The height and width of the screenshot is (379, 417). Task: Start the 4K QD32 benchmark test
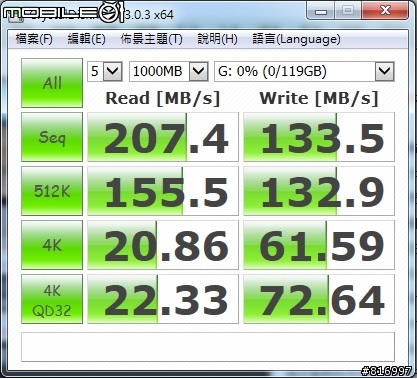52,299
